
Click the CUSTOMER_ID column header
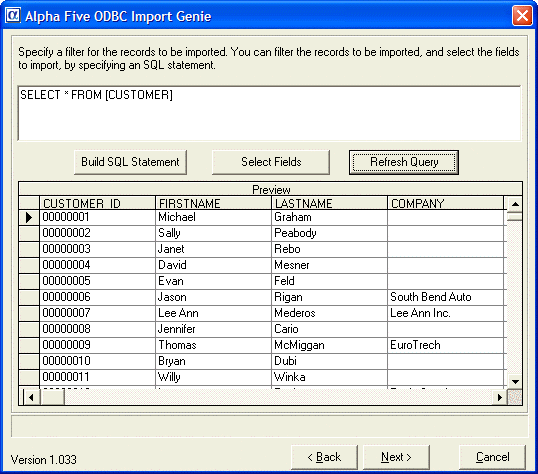[97, 203]
